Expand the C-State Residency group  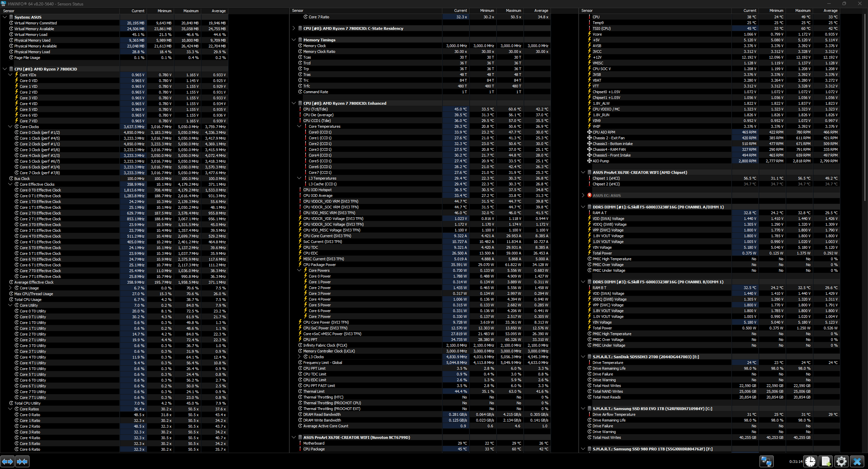(x=294, y=28)
